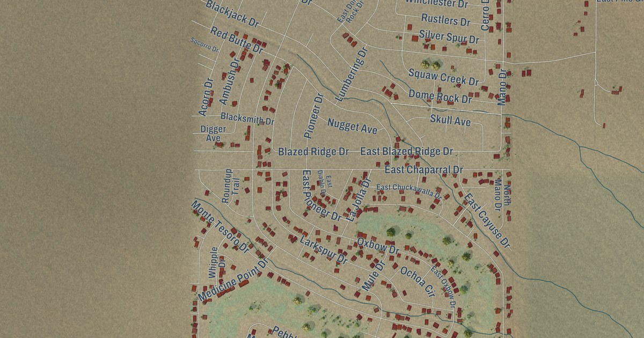
Task: Select the Blacksmith Dr label
Action: 247,119
